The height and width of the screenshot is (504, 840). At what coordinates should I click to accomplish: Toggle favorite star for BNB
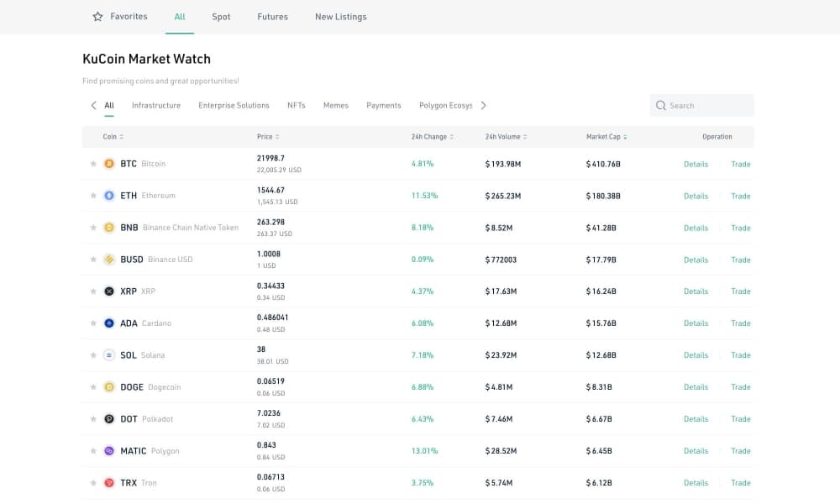[x=93, y=227]
